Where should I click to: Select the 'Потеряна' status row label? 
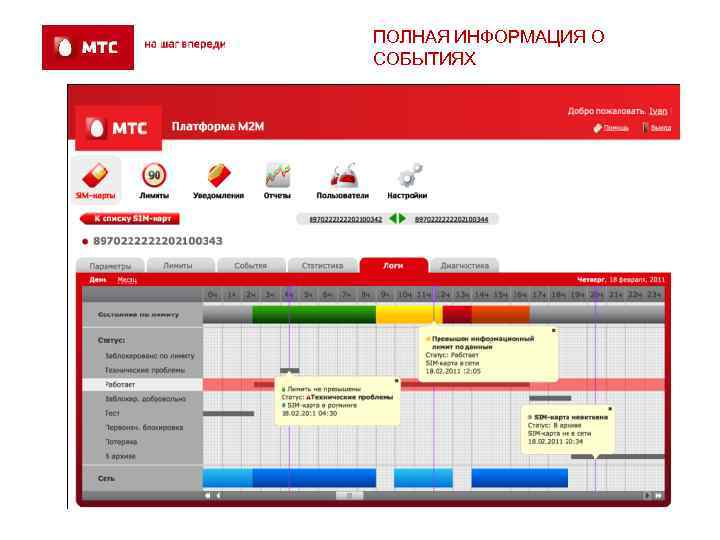tap(121, 442)
